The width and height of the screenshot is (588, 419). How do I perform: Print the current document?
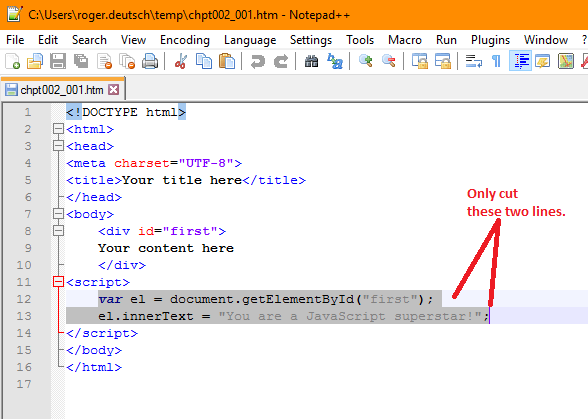(150, 61)
